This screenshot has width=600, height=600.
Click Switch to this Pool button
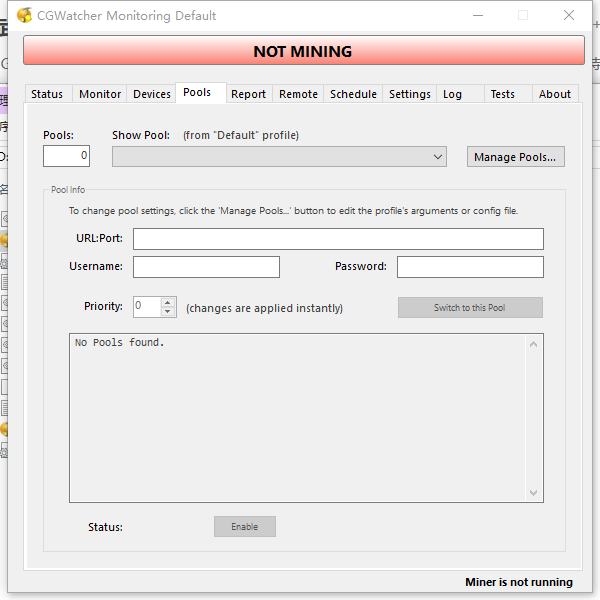pyautogui.click(x=470, y=308)
